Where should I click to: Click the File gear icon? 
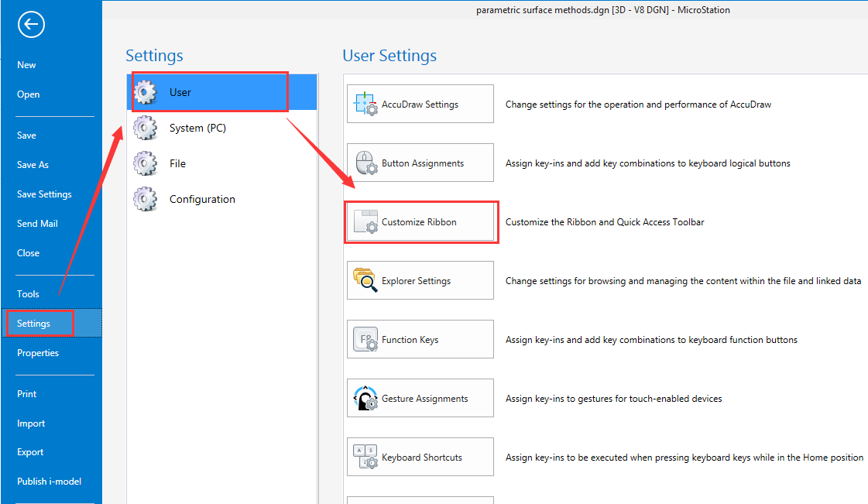click(146, 164)
